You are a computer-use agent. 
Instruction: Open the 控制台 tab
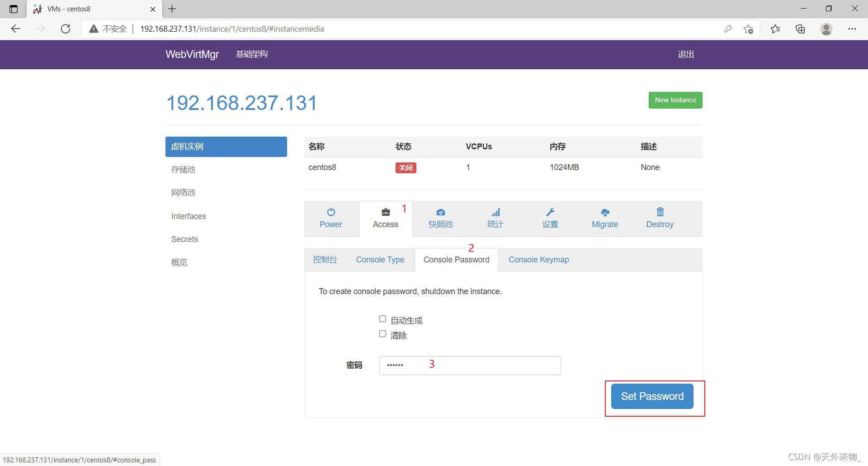pyautogui.click(x=325, y=260)
